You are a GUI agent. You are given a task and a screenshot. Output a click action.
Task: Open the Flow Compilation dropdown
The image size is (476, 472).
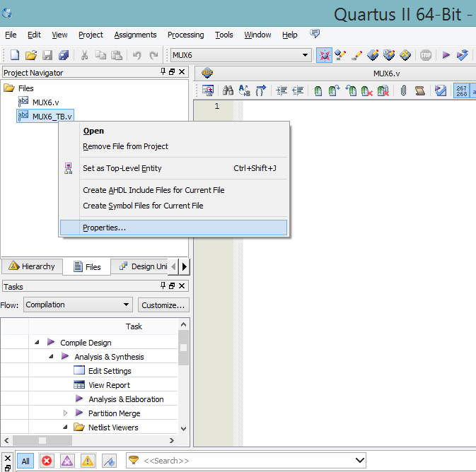point(78,305)
